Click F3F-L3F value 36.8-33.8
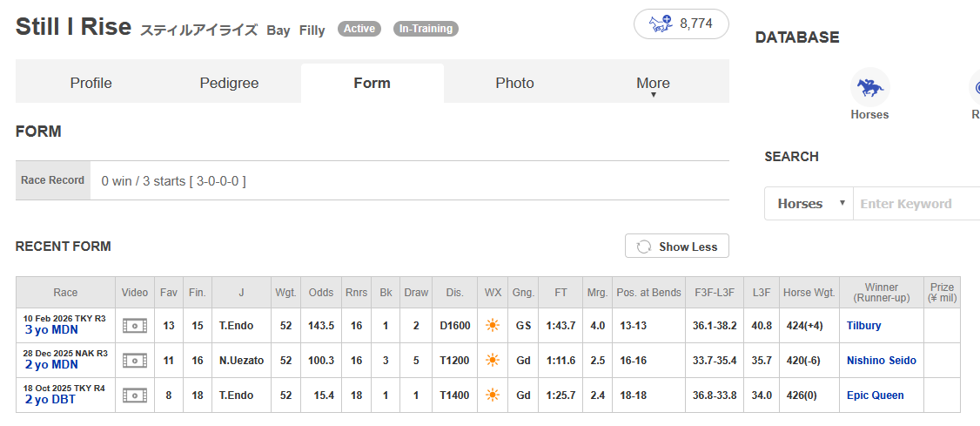 coord(715,396)
